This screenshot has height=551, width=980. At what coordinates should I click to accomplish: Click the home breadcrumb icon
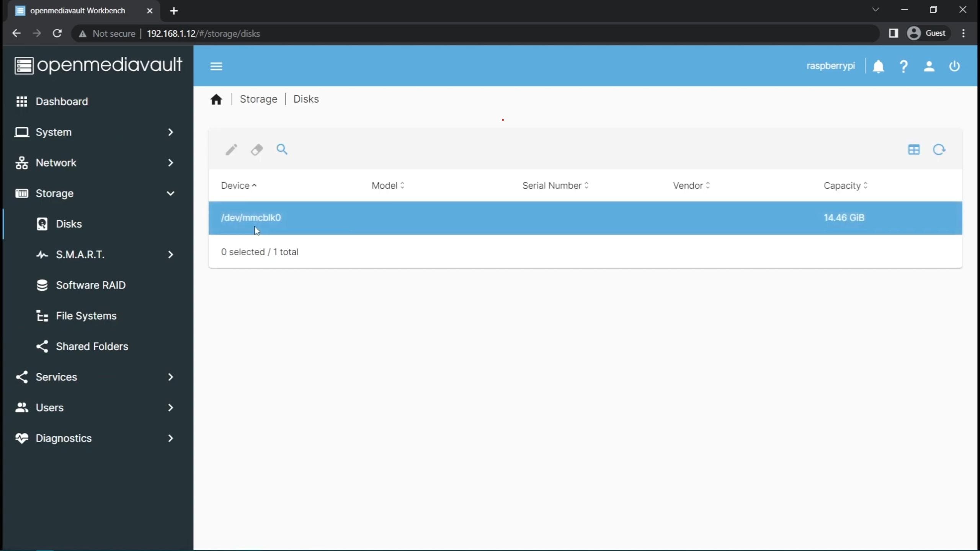pyautogui.click(x=216, y=99)
